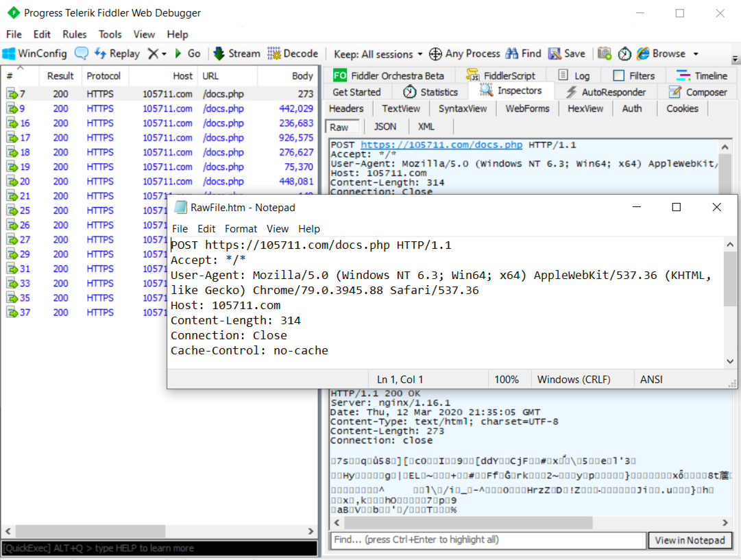Click the Windows (CRLF) status entry in Notepad
Image resolution: width=741 pixels, height=560 pixels.
573,380
